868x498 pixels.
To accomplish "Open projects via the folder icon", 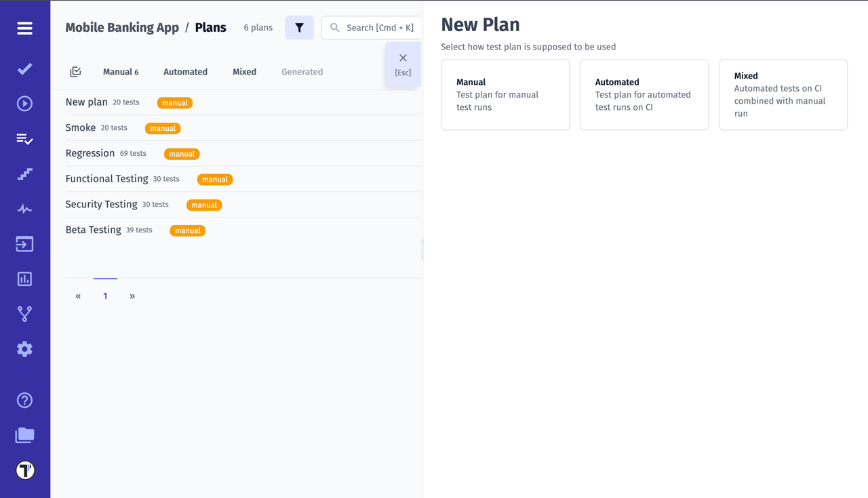I will pyautogui.click(x=24, y=435).
